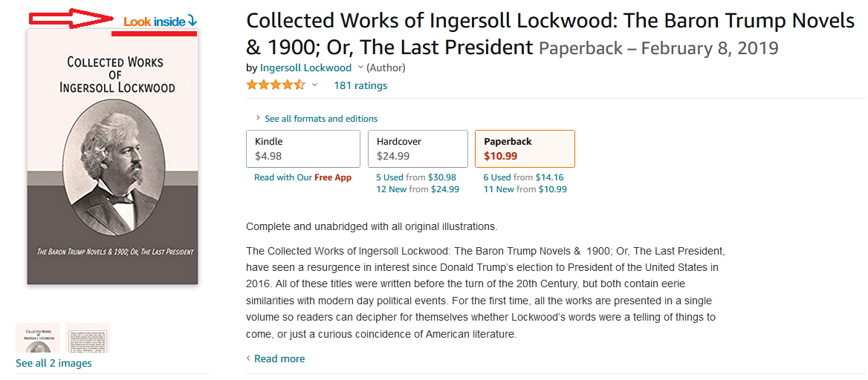
Task: Open the main book cover image
Action: pos(113,157)
